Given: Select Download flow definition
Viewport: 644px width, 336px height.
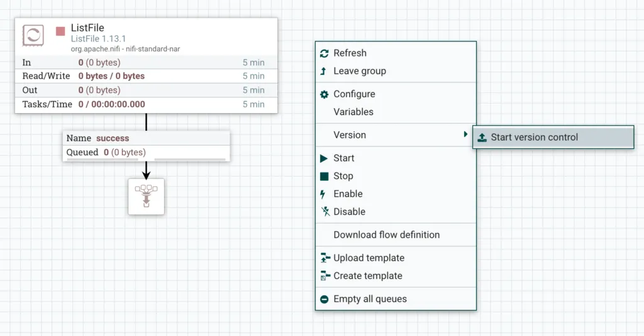Looking at the screenshot, I should 386,235.
